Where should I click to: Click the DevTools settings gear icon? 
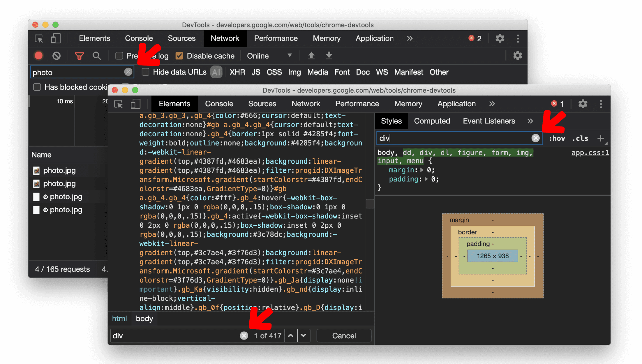[x=583, y=104]
